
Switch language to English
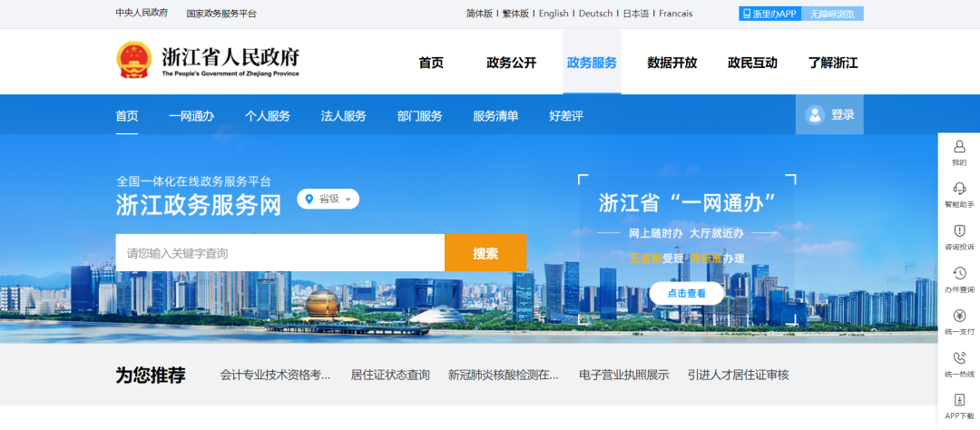click(554, 14)
